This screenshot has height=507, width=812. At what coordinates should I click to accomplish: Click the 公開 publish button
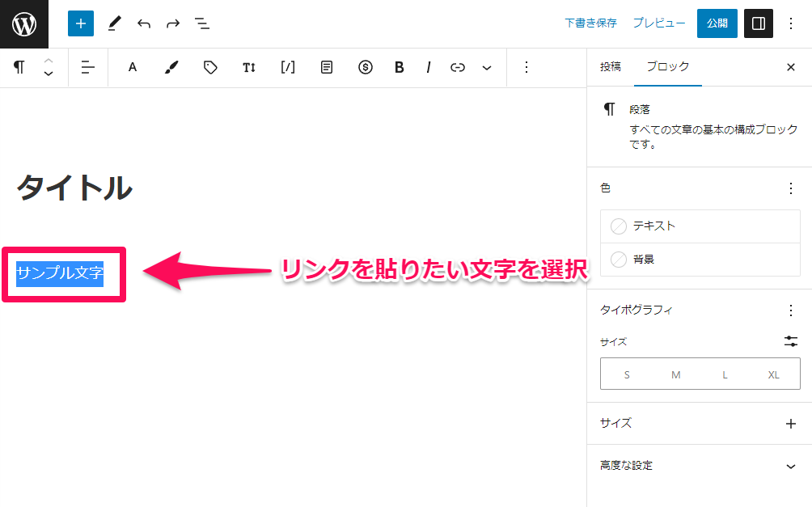717,24
